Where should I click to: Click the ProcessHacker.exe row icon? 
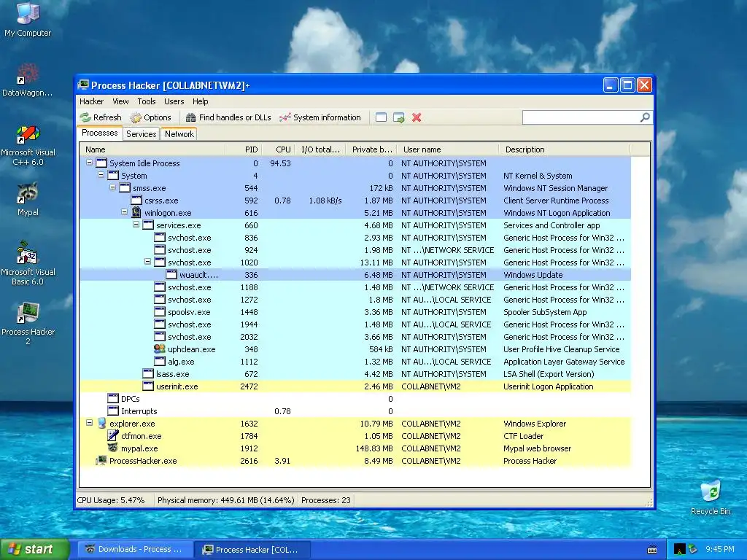coord(101,460)
